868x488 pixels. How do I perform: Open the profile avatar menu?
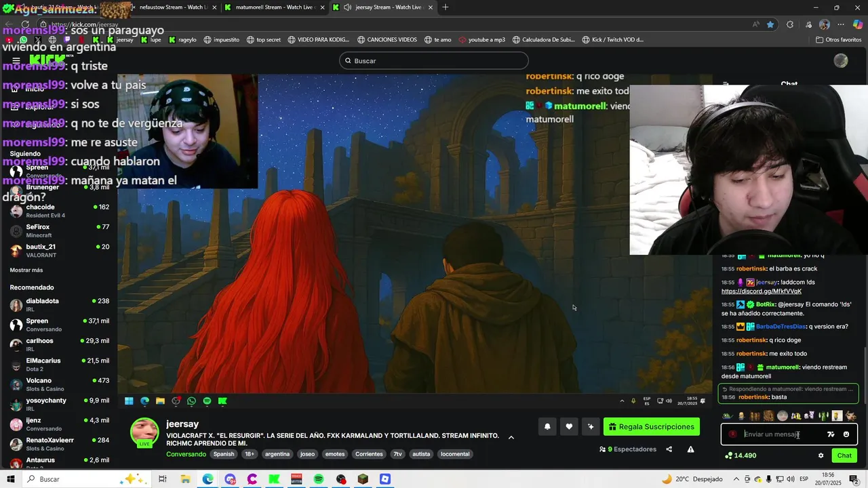(x=841, y=61)
